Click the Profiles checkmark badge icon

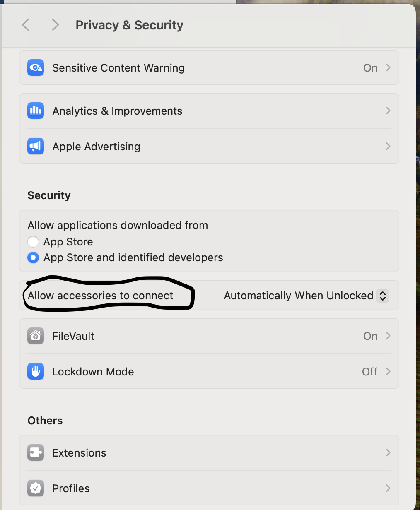click(36, 488)
